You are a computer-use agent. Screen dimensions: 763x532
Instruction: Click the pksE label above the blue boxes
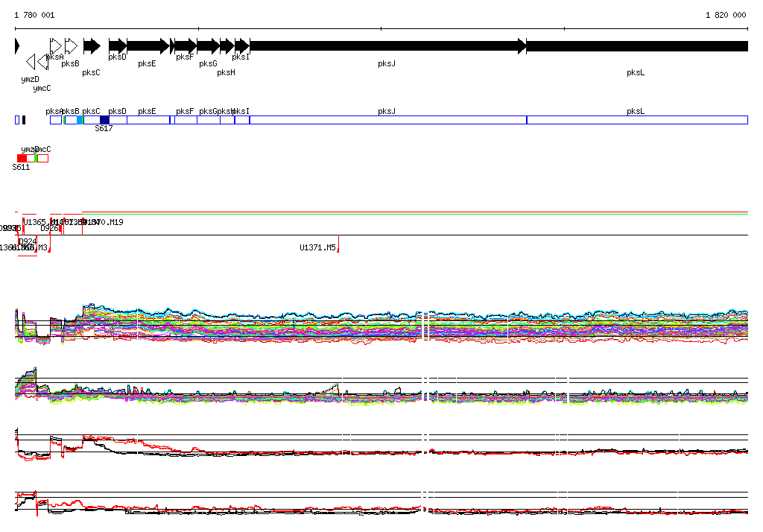[147, 112]
